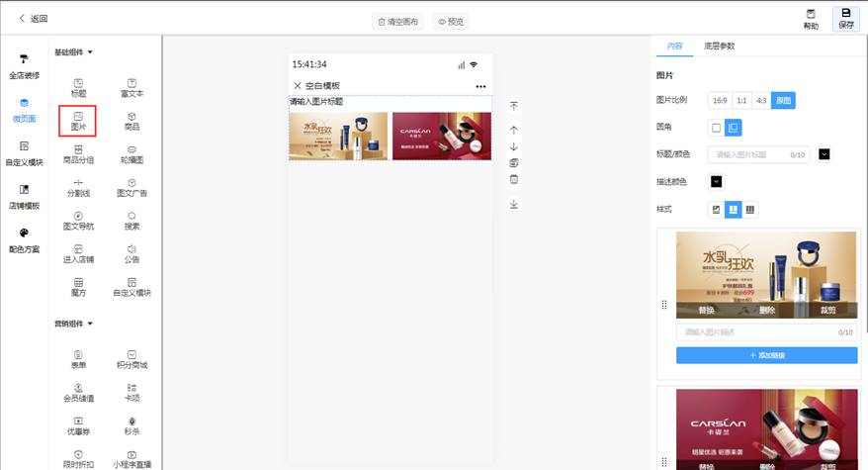Add the 富文本 rich text component
The height and width of the screenshot is (470, 868).
coord(131,88)
